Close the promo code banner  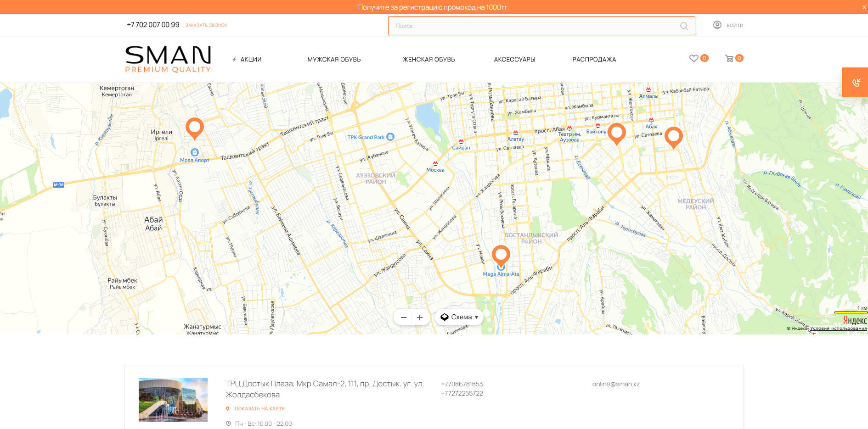pos(864,7)
